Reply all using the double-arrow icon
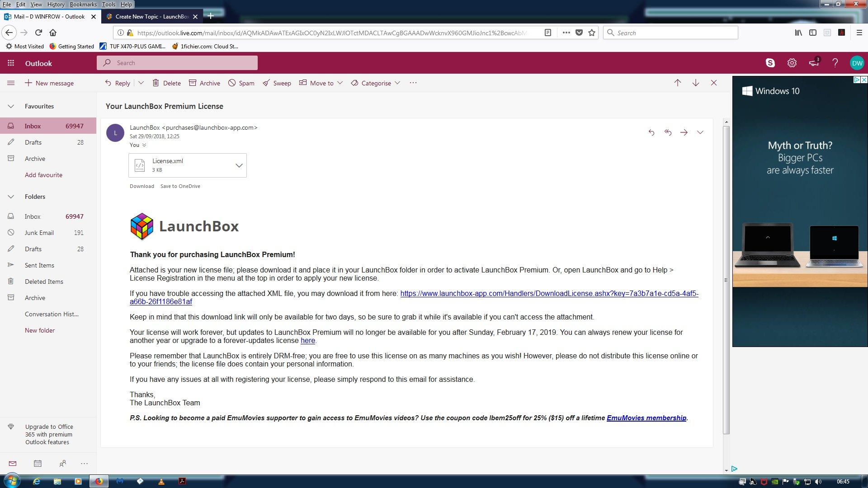 tap(668, 132)
